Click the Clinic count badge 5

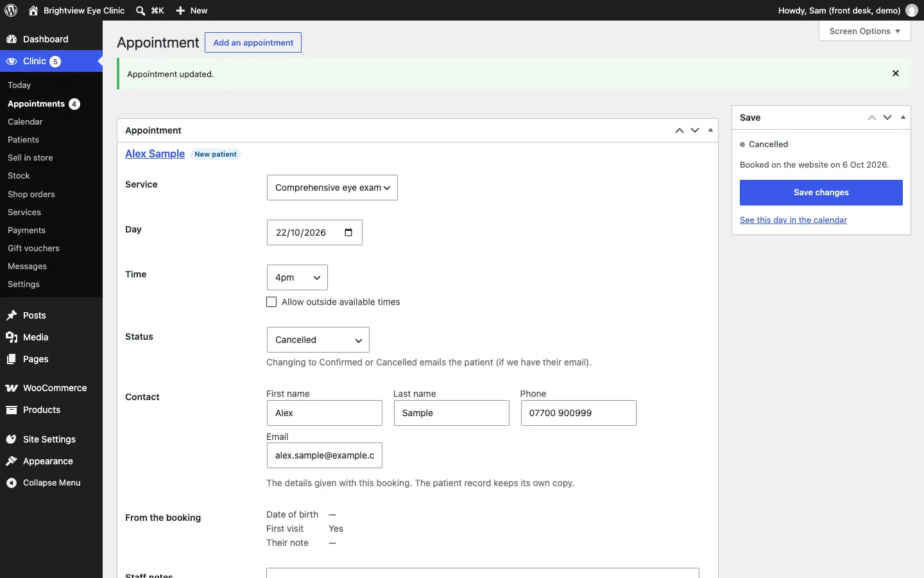(55, 62)
